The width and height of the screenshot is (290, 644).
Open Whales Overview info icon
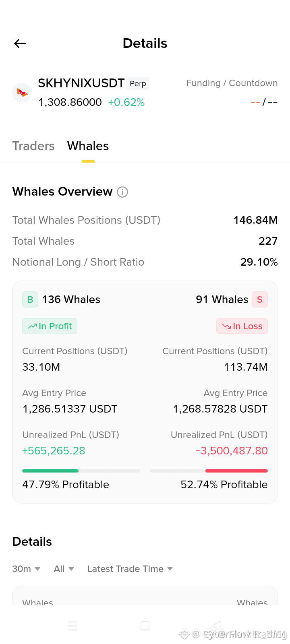pyautogui.click(x=122, y=192)
